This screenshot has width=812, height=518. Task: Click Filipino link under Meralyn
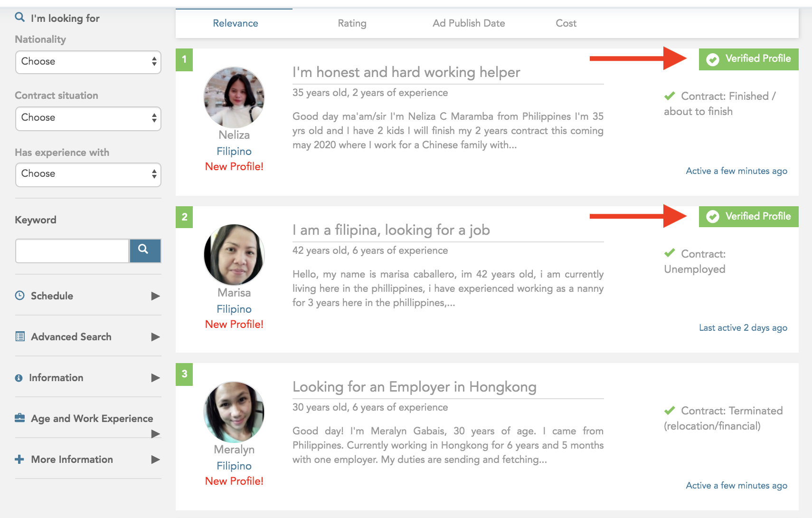(234, 466)
